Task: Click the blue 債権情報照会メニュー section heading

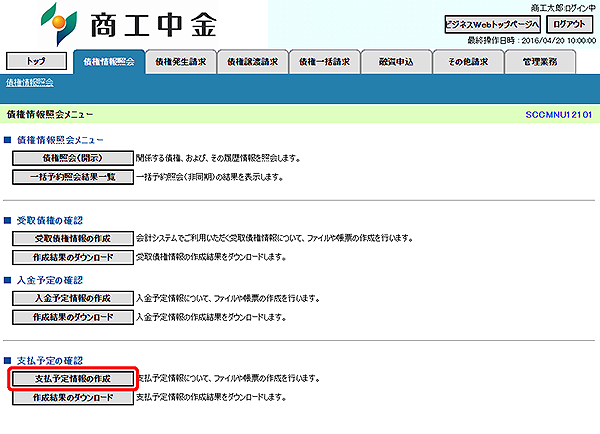Action: (x=60, y=140)
